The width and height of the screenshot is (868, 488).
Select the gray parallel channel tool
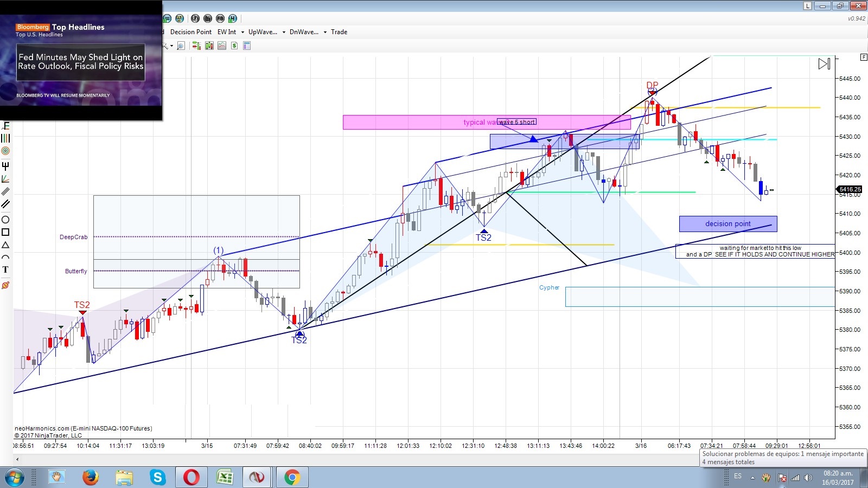tap(6, 191)
